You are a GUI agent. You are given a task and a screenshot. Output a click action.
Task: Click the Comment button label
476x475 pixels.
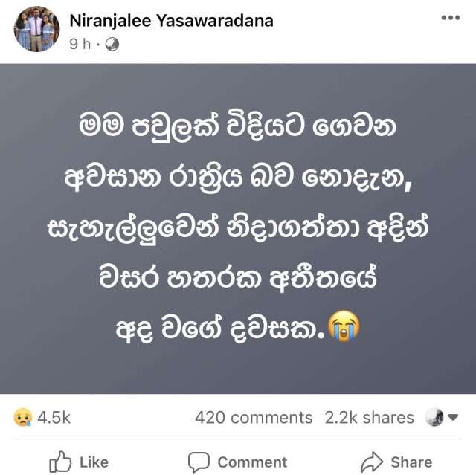(252, 462)
